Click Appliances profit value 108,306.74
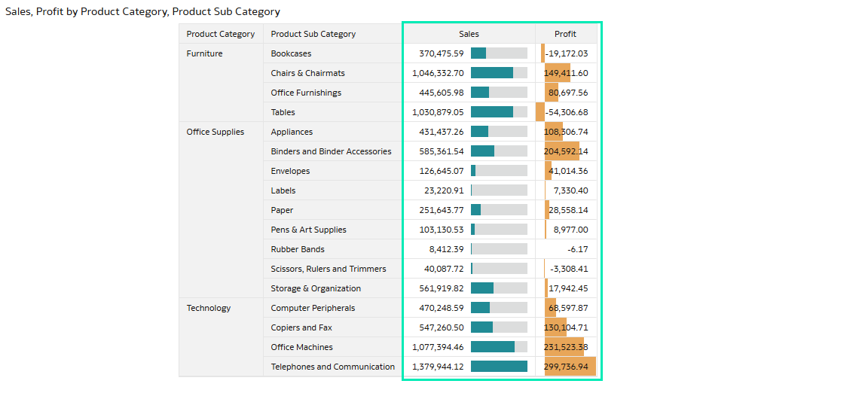 (567, 132)
